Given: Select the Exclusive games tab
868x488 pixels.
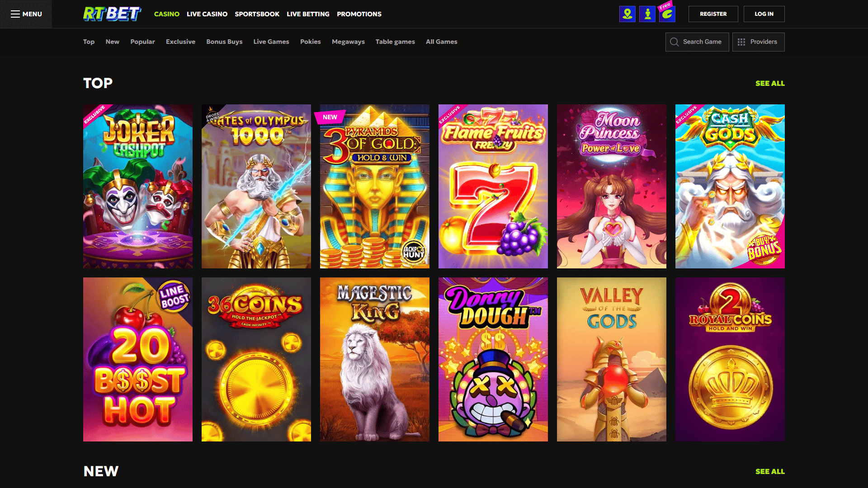Looking at the screenshot, I should (x=180, y=42).
